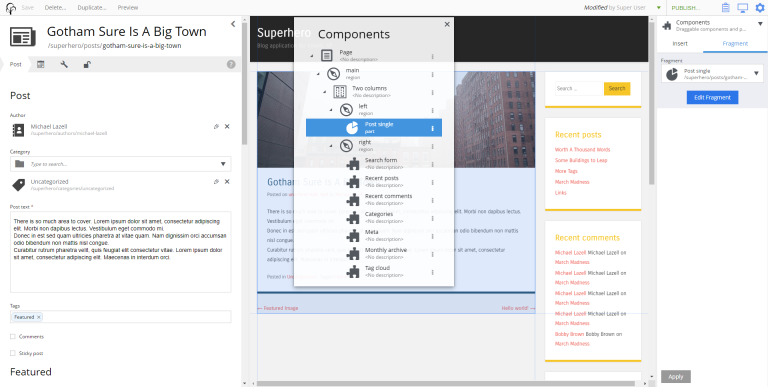Click inside the Post text area
This screenshot has width=768, height=387.
pos(120,252)
